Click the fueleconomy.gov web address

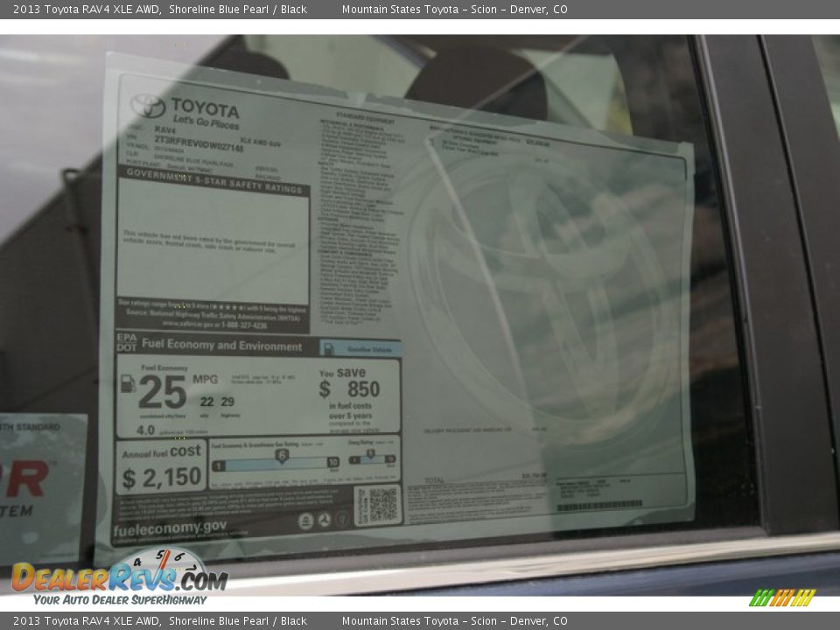point(169,528)
